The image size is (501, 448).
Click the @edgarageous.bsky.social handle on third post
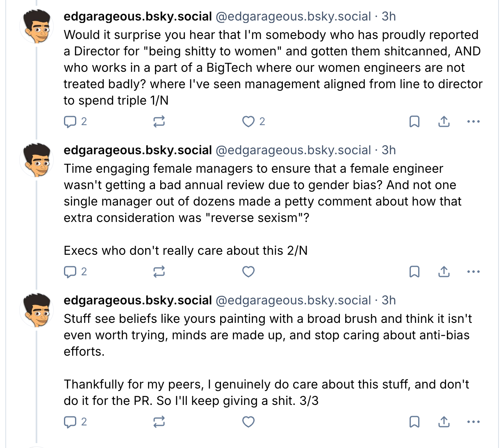pos(293,300)
